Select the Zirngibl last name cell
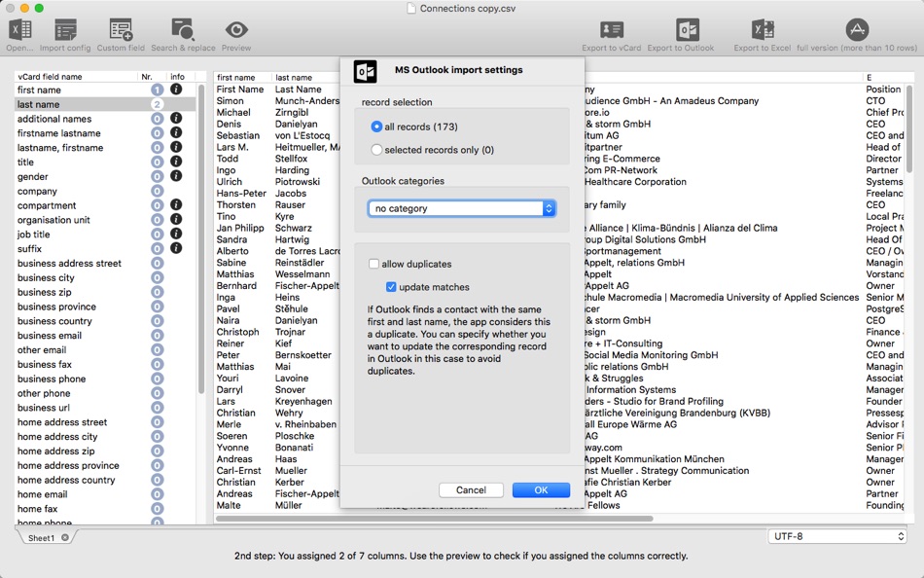The width and height of the screenshot is (924, 578). tap(292, 112)
